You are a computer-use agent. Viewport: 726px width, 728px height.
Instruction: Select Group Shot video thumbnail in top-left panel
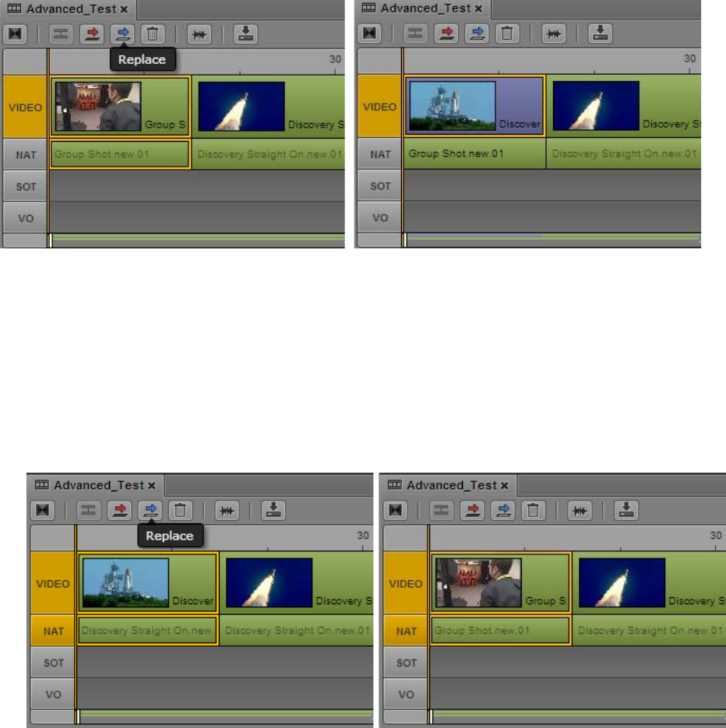(x=98, y=107)
